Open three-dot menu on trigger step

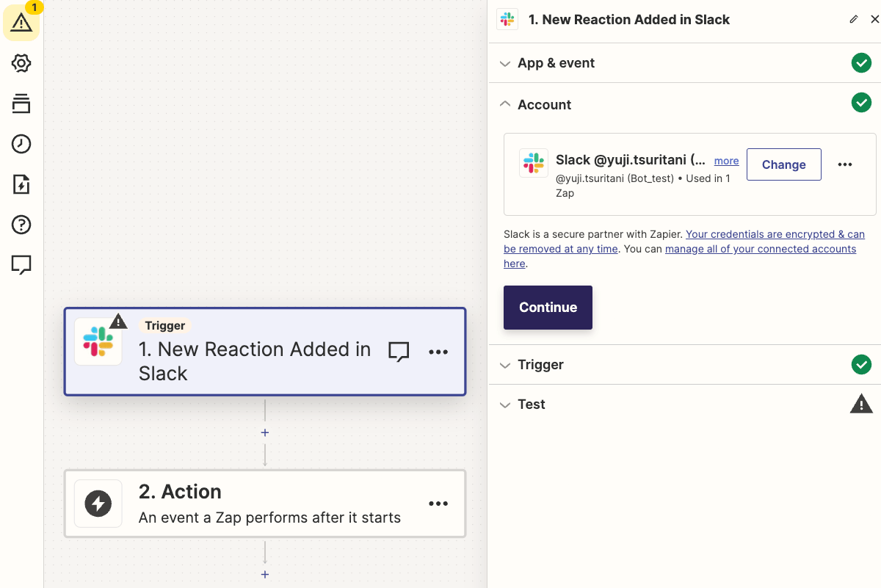[438, 352]
